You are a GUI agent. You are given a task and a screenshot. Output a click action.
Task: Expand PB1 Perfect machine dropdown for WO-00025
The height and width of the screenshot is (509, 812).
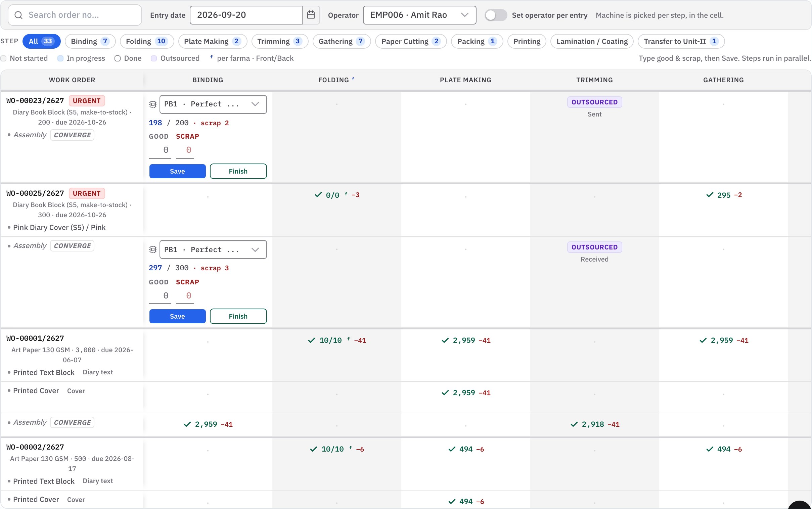(213, 249)
